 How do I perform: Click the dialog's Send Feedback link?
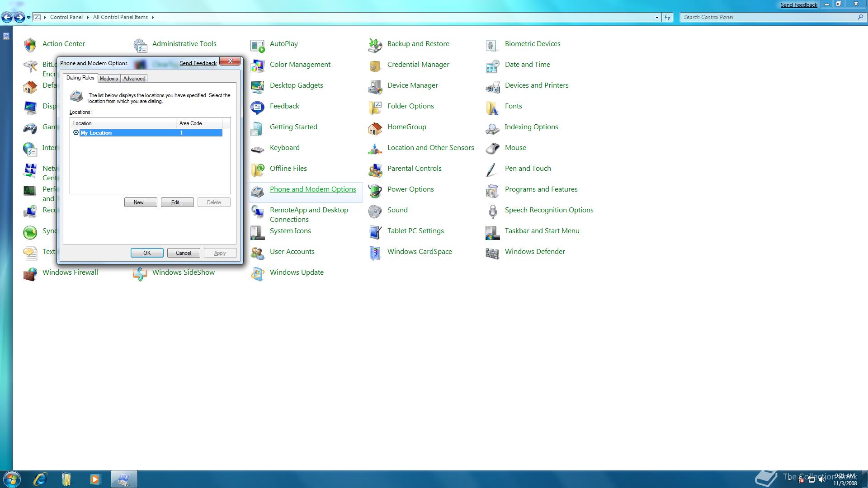click(198, 63)
